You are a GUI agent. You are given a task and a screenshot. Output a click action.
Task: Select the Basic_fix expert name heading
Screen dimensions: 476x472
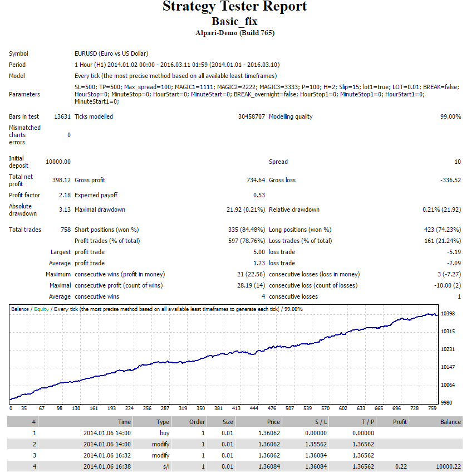point(235,22)
